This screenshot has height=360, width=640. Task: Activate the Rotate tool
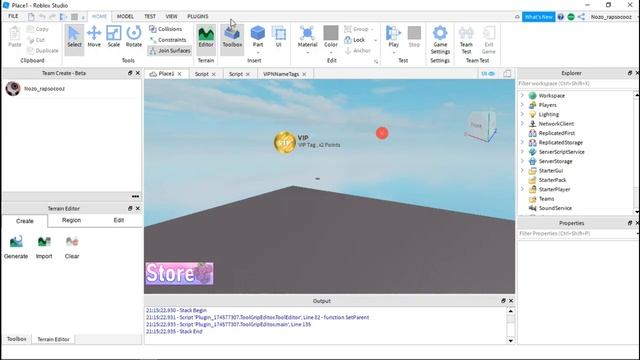(x=133, y=37)
